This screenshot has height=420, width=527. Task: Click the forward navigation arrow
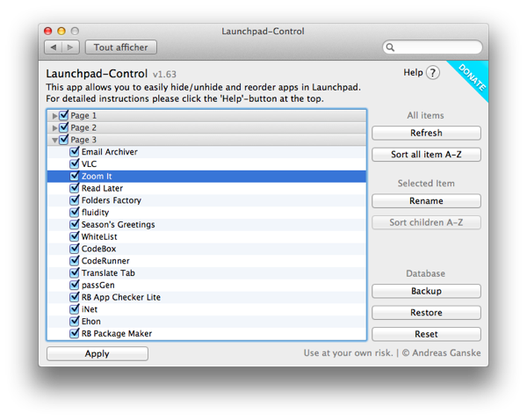pos(70,47)
